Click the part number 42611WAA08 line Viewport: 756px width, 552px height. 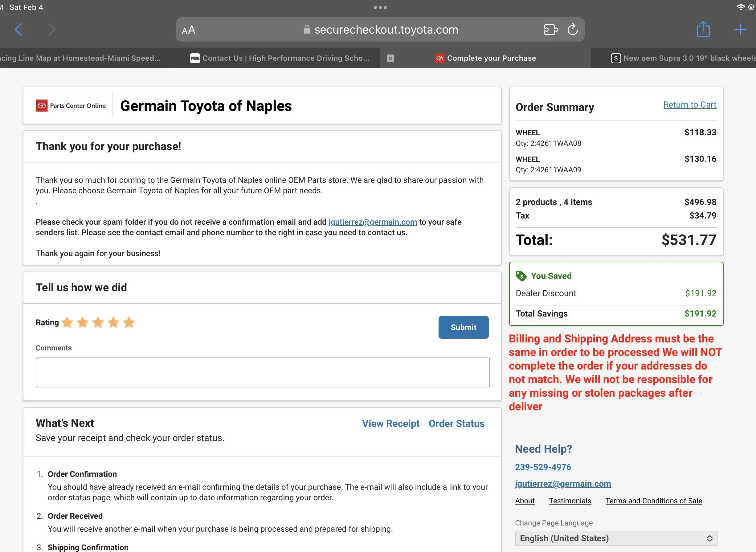(x=548, y=143)
